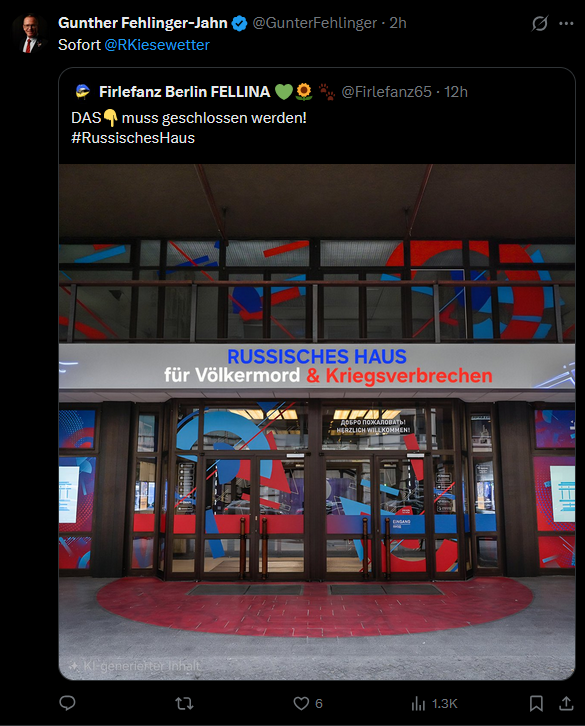This screenshot has width=585, height=726.
Task: Click the KI-generierter Inhalt label
Action: coord(135,666)
